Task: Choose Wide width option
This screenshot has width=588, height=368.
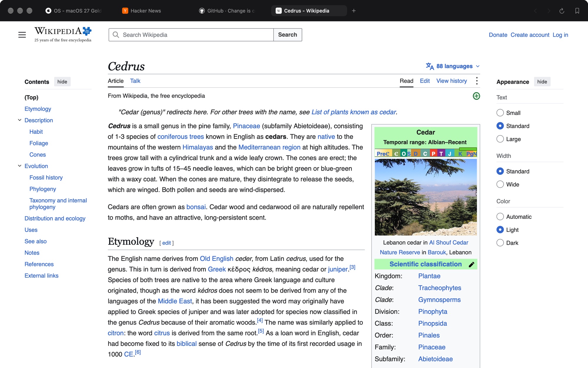Action: pos(500,184)
